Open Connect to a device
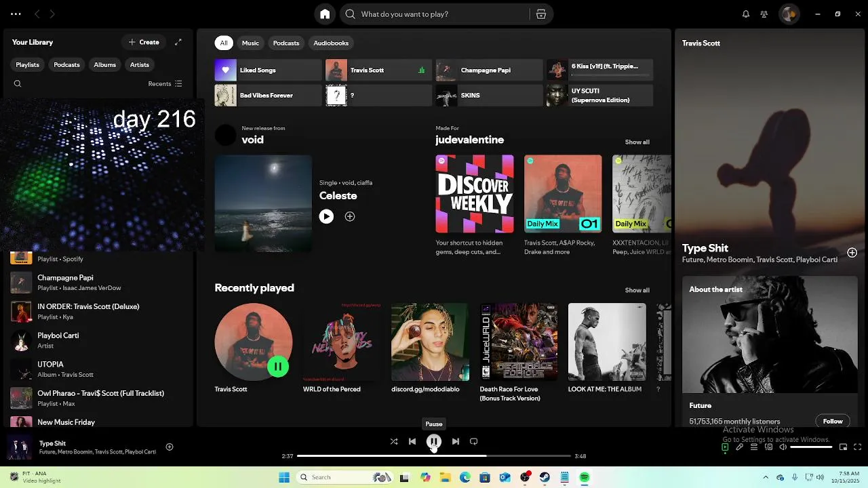This screenshot has height=488, width=868. (769, 447)
